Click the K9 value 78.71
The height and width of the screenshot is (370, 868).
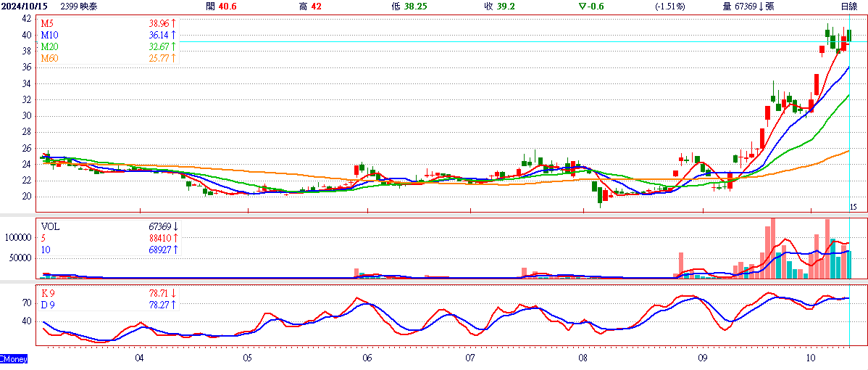[x=159, y=293]
